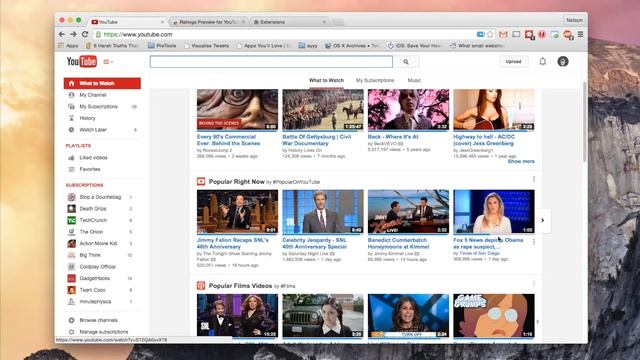Viewport: 640px width, 360px height.
Task: Switch to My Subscriptions tab
Action: [x=375, y=80]
